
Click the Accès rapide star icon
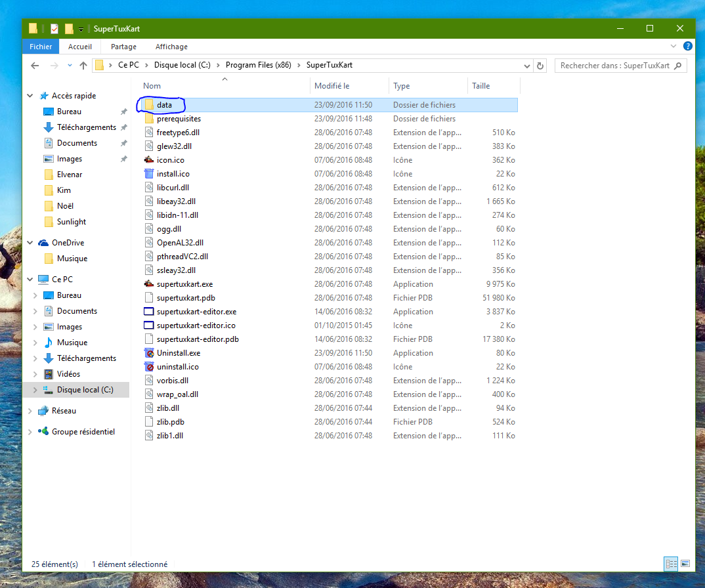click(x=43, y=96)
